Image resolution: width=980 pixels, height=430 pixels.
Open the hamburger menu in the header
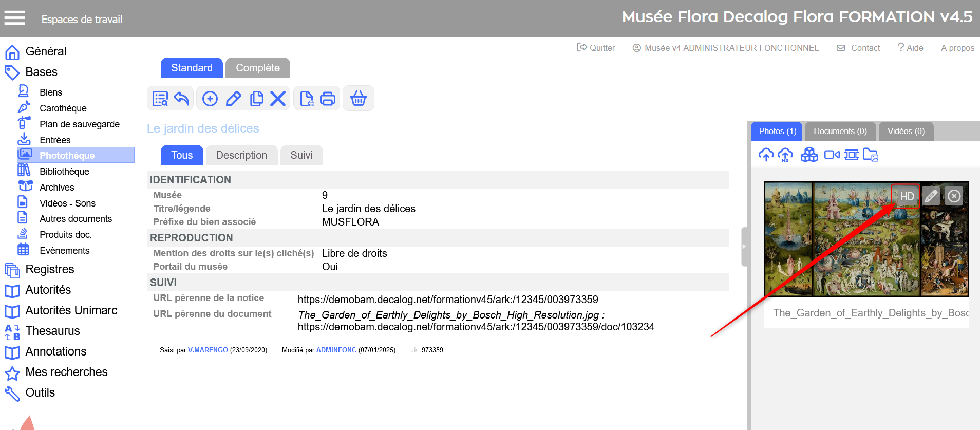coord(14,18)
